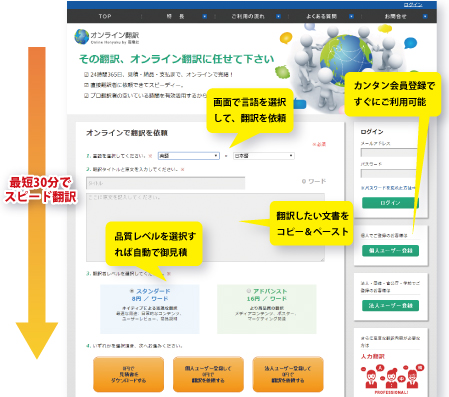Click the メールアドレス login input field
Viewport: 449px width, 397px height.
tap(389, 153)
